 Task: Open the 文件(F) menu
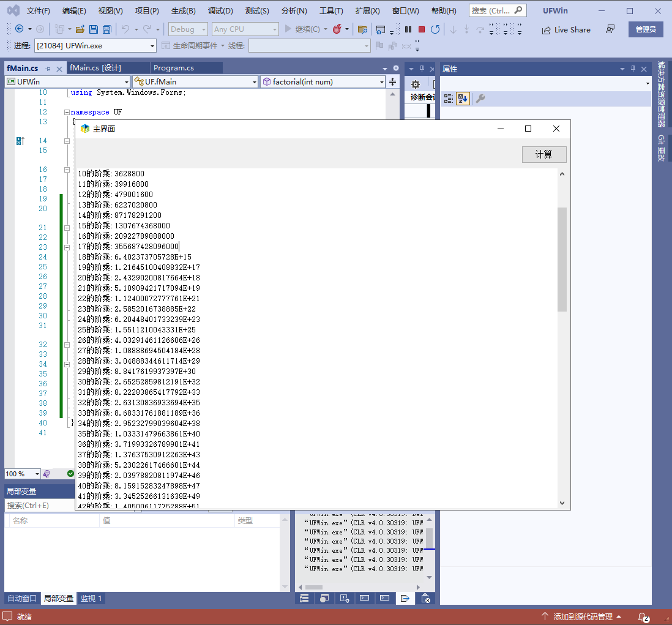(x=38, y=11)
